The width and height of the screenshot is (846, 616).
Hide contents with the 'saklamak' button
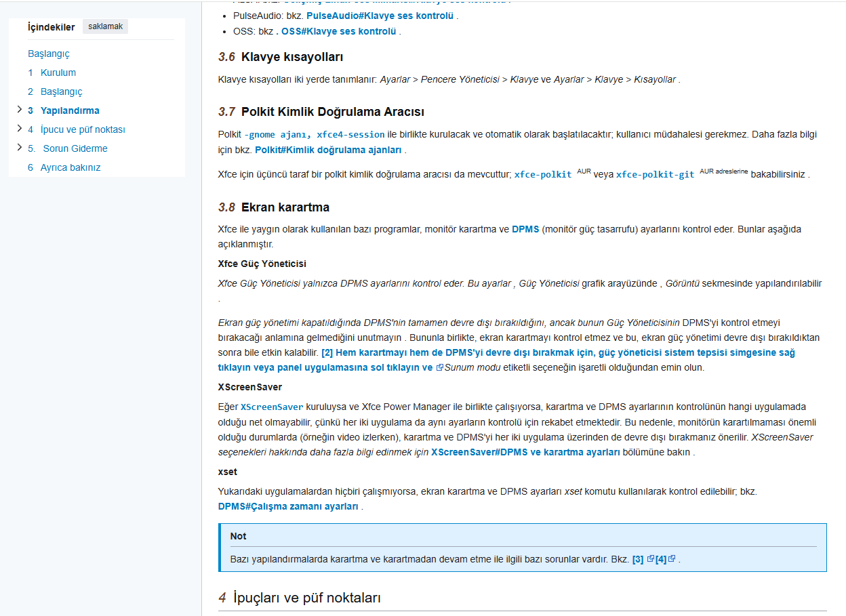(105, 26)
